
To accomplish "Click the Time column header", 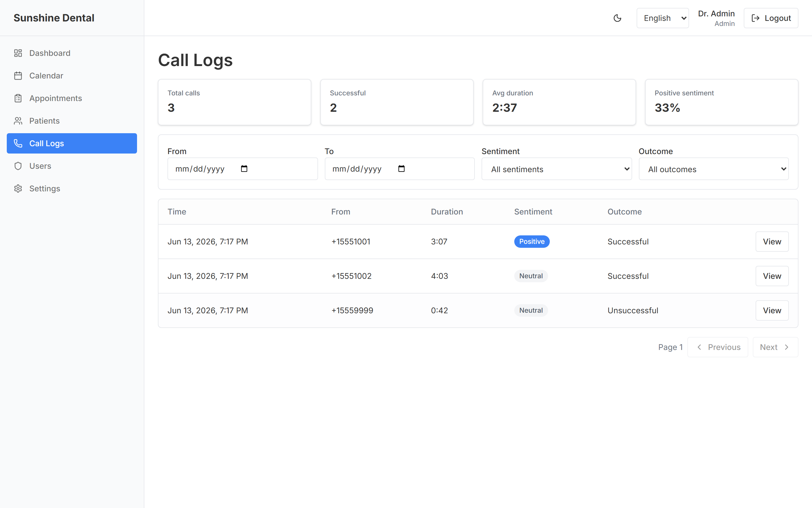I will [177, 212].
